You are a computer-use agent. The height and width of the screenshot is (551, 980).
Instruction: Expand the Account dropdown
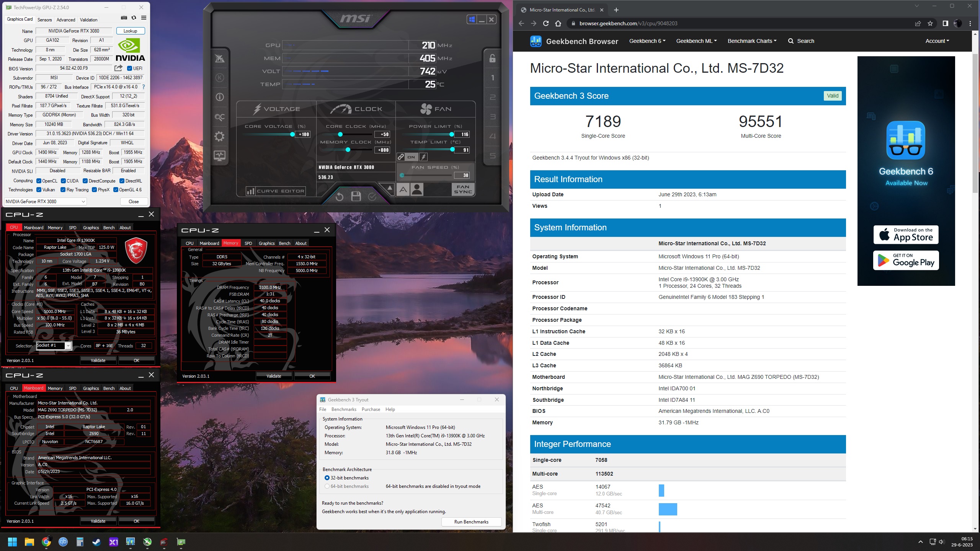coord(937,41)
